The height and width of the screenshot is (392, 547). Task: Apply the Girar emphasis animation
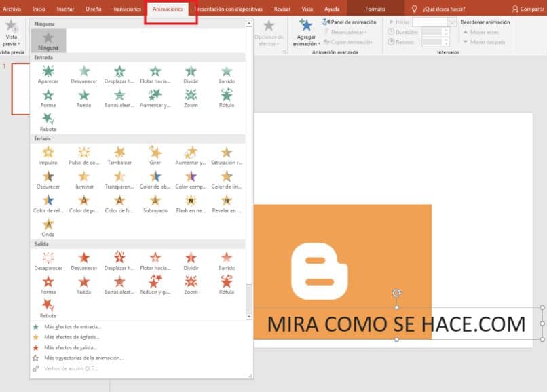point(155,153)
